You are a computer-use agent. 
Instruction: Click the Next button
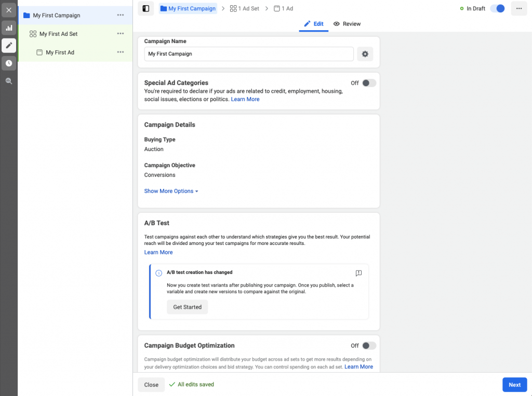coord(514,385)
